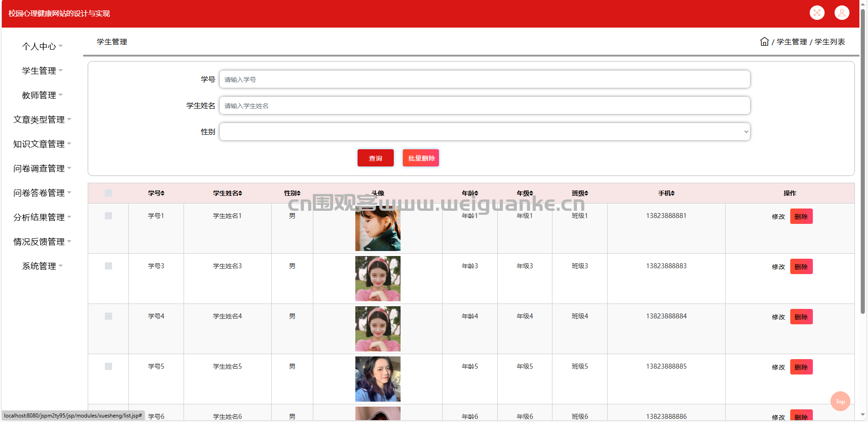Expand 问卷调查管理 sidebar menu
Screen dimensions: 868x422
coord(42,168)
